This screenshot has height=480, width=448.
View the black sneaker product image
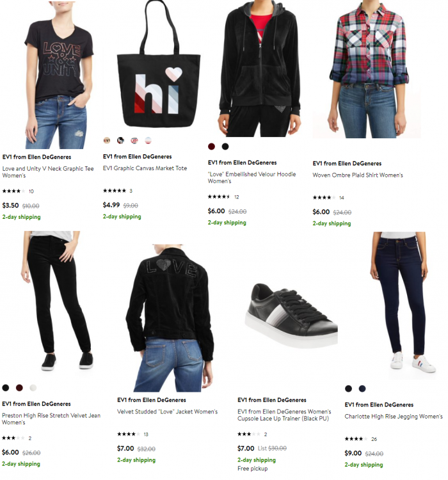point(291,316)
